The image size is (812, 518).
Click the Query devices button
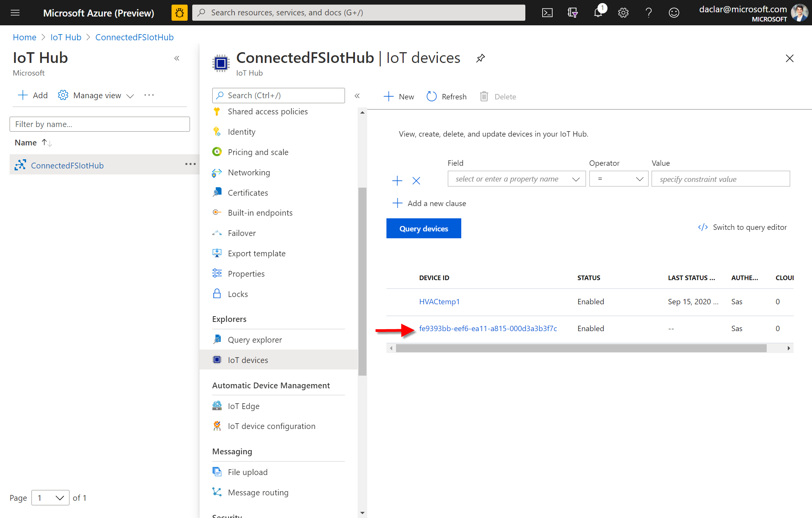424,228
